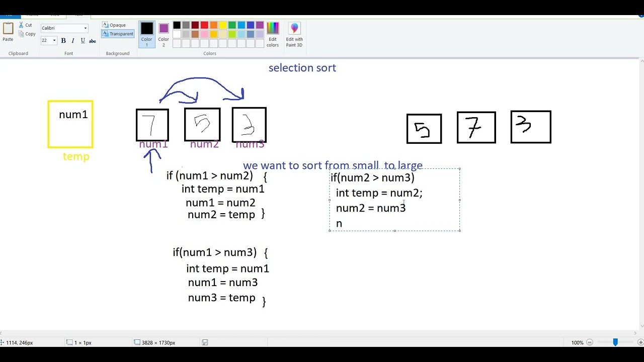Pick the blue-gray palette swatch

coord(251,34)
